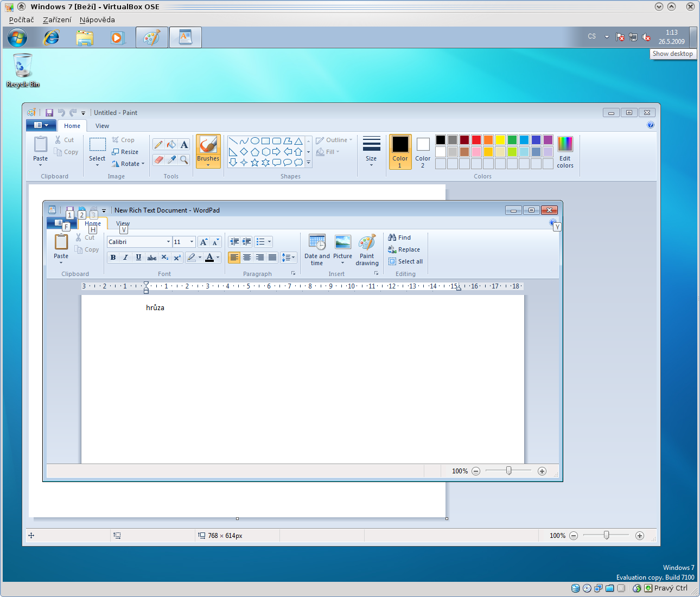The image size is (700, 597).
Task: Insert Date and time in WordPad
Action: 317,250
